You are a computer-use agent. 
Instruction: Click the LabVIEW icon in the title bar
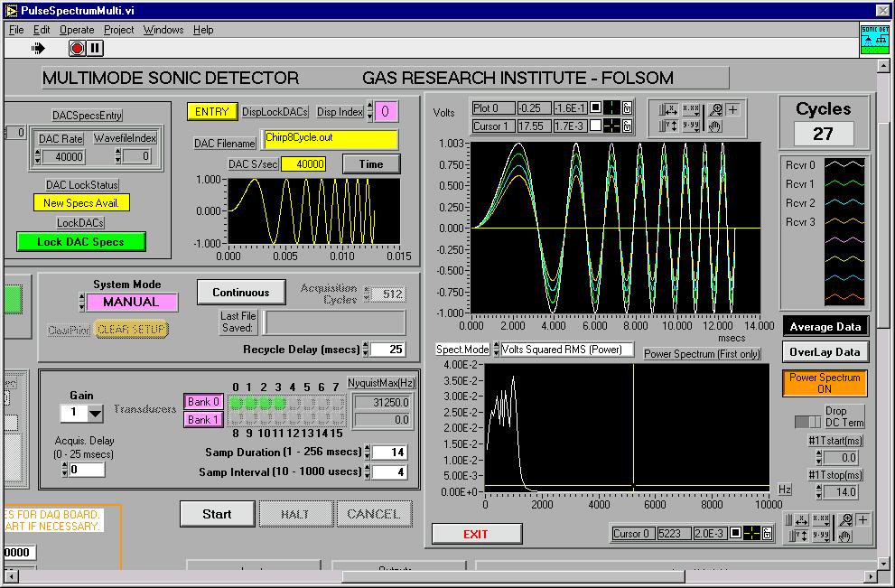pyautogui.click(x=11, y=10)
